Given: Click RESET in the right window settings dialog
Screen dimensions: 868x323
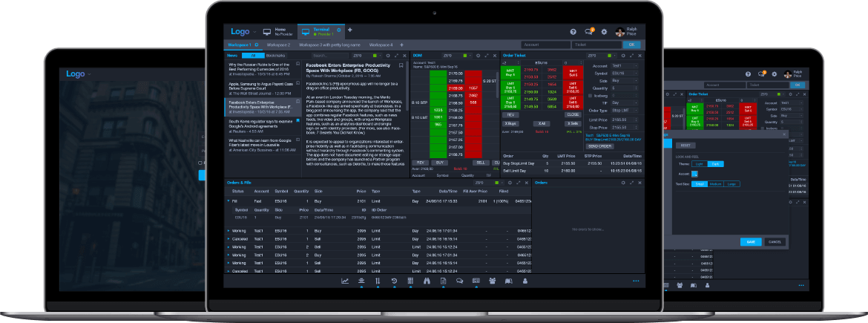Looking at the screenshot, I should 685,145.
